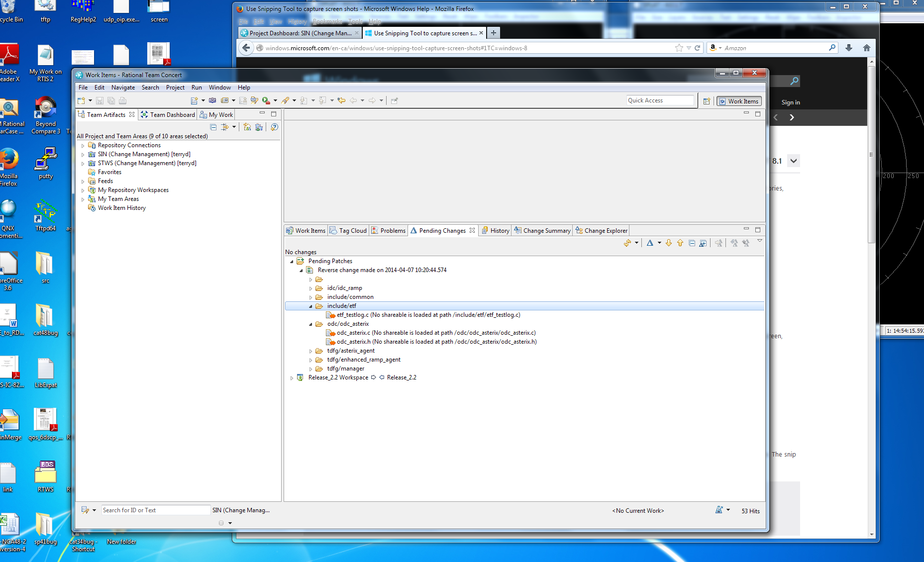Screen dimensions: 924x562
Task: Open the Change Explorer tab
Action: [602, 231]
